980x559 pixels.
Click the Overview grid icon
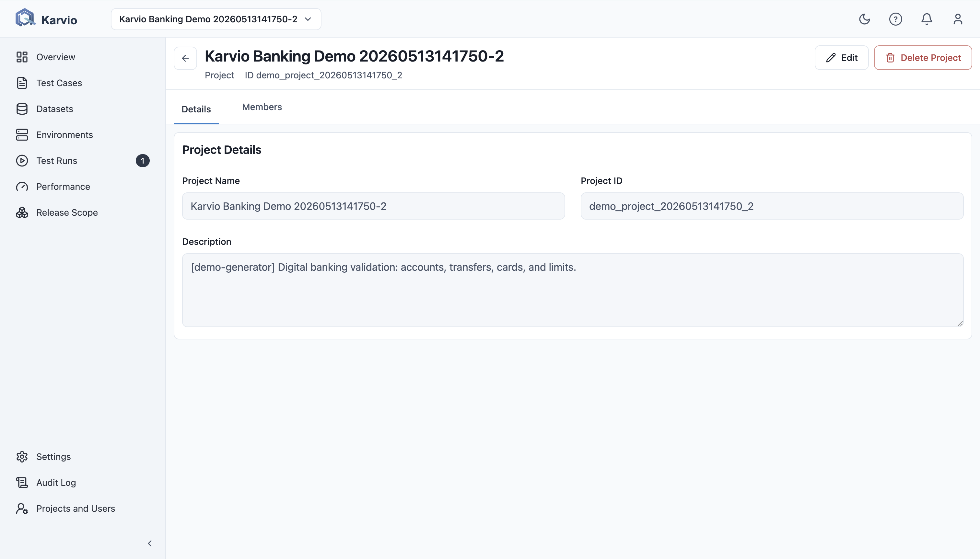(22, 57)
